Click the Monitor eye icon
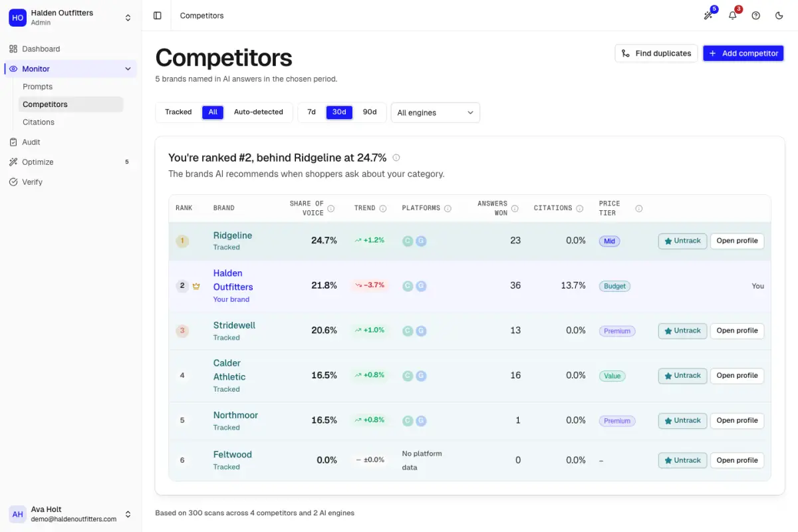The height and width of the screenshot is (532, 798). [13, 68]
